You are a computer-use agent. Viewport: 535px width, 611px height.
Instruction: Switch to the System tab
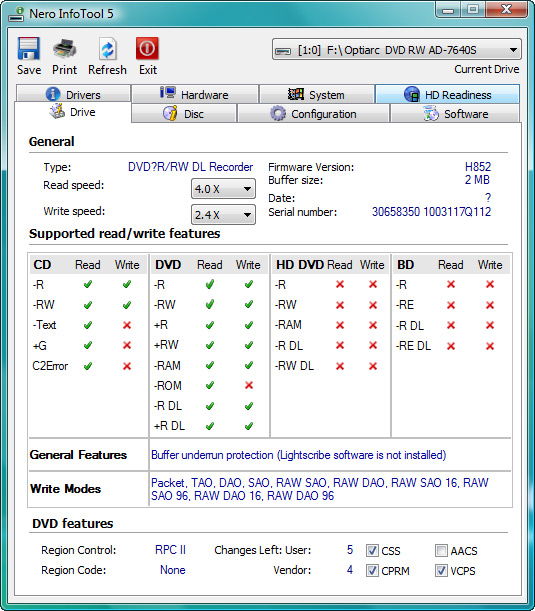[x=316, y=94]
